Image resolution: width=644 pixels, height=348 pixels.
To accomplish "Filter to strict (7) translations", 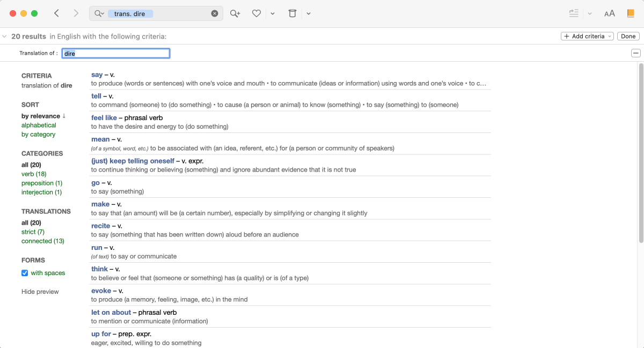I will point(33,232).
